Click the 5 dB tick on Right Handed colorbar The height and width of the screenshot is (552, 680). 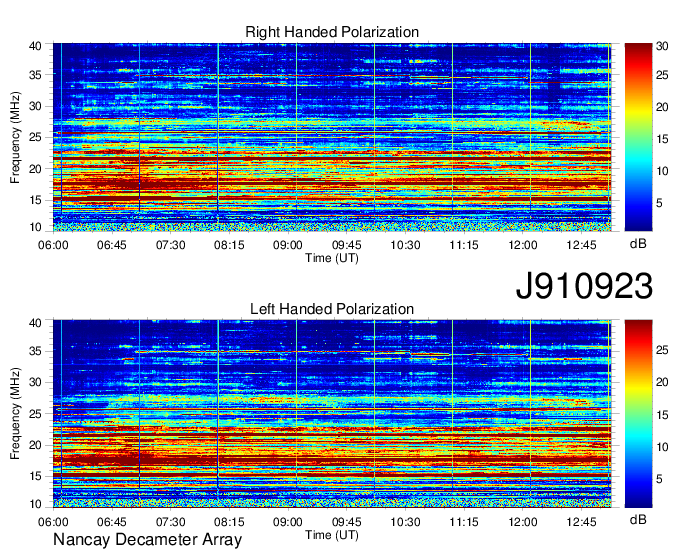click(x=659, y=203)
